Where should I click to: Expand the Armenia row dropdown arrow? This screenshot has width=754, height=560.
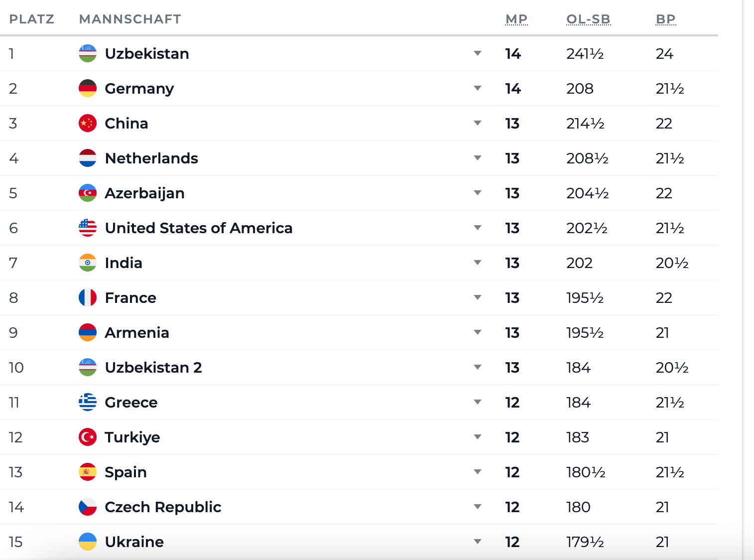478,332
